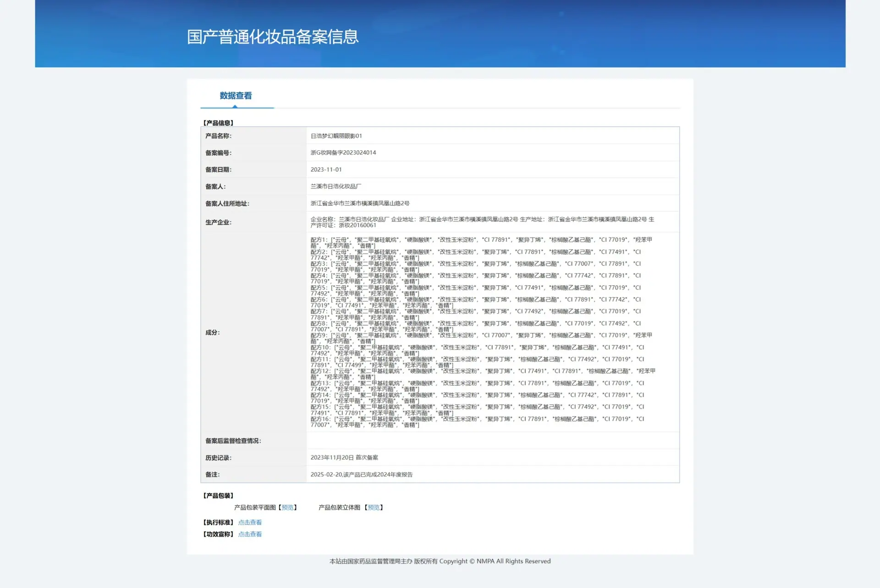The height and width of the screenshot is (588, 880).
Task: Click the 【产品信息】 section heading
Action: pos(219,123)
